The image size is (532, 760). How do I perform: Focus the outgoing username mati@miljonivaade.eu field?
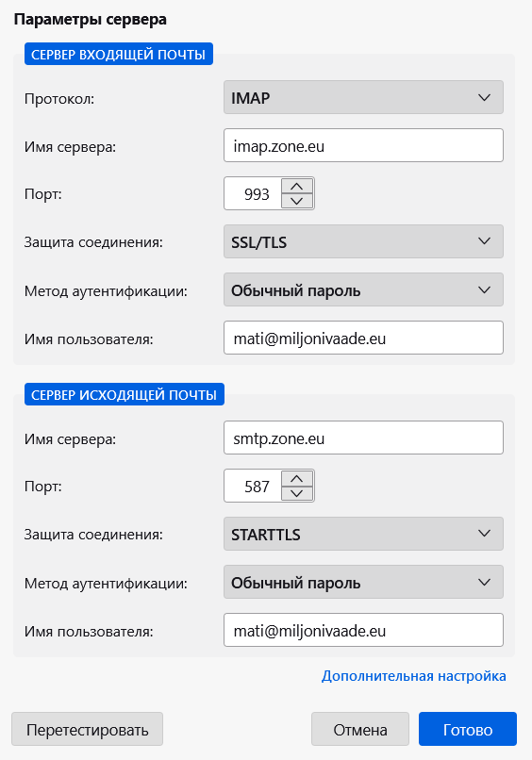(363, 630)
